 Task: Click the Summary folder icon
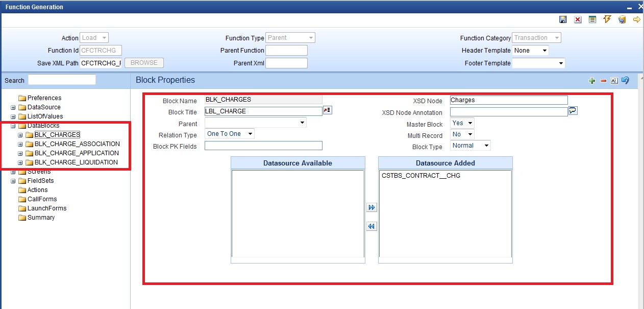point(22,218)
